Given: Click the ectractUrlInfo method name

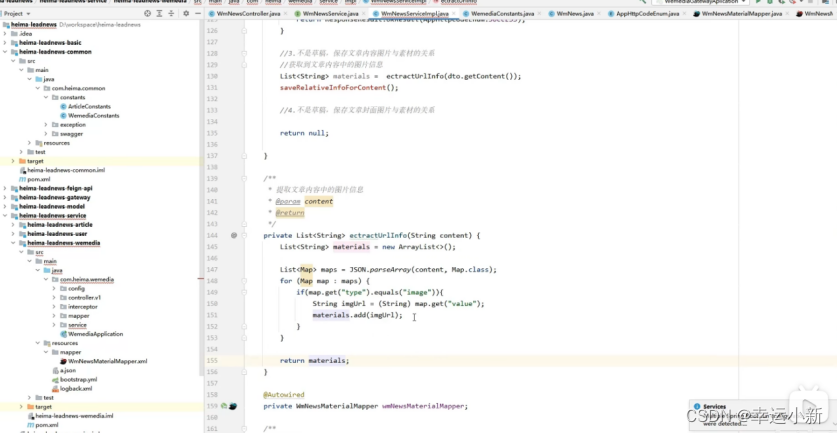Looking at the screenshot, I should [x=378, y=235].
